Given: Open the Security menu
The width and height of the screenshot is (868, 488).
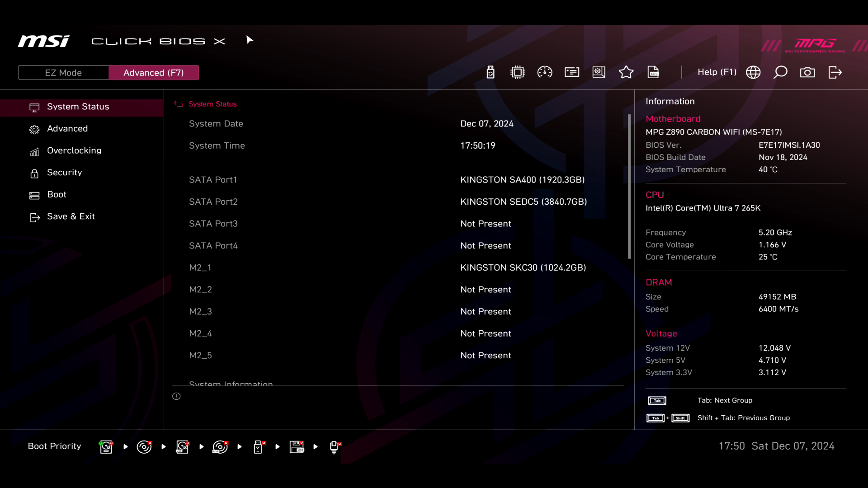Looking at the screenshot, I should [x=64, y=173].
